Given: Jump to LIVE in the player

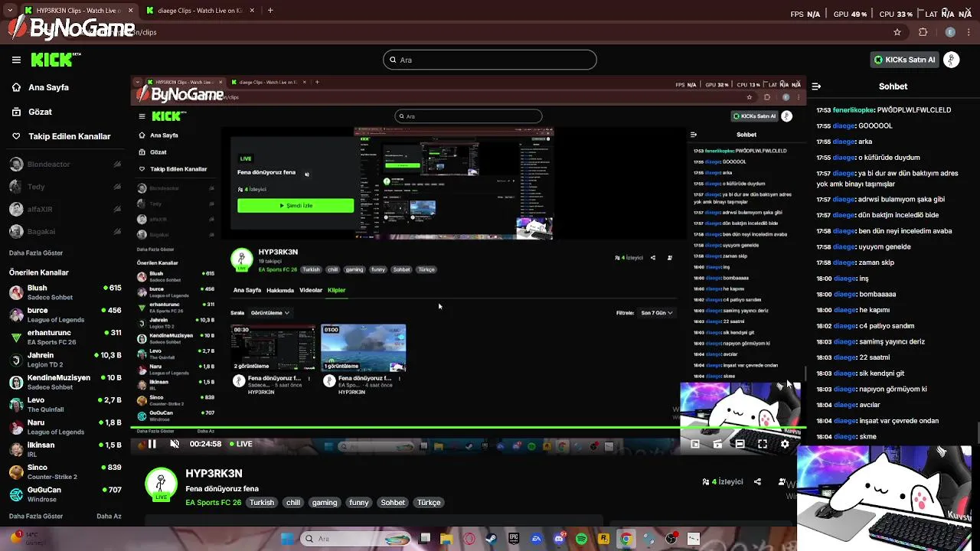Looking at the screenshot, I should 240,444.
